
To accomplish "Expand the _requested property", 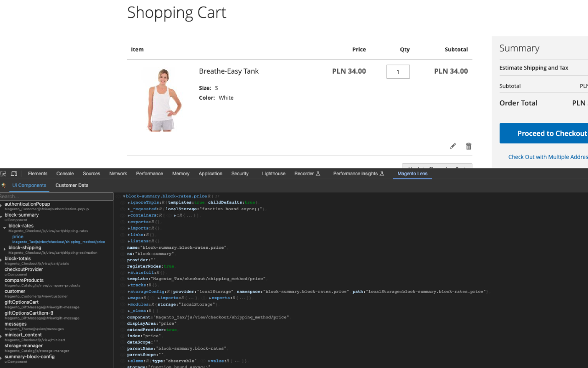I will [129, 209].
